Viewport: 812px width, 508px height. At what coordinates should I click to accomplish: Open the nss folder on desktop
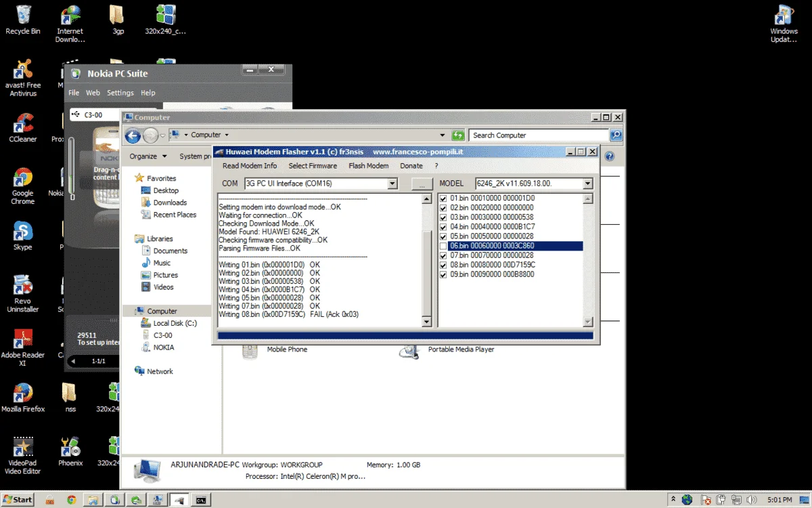(x=70, y=397)
